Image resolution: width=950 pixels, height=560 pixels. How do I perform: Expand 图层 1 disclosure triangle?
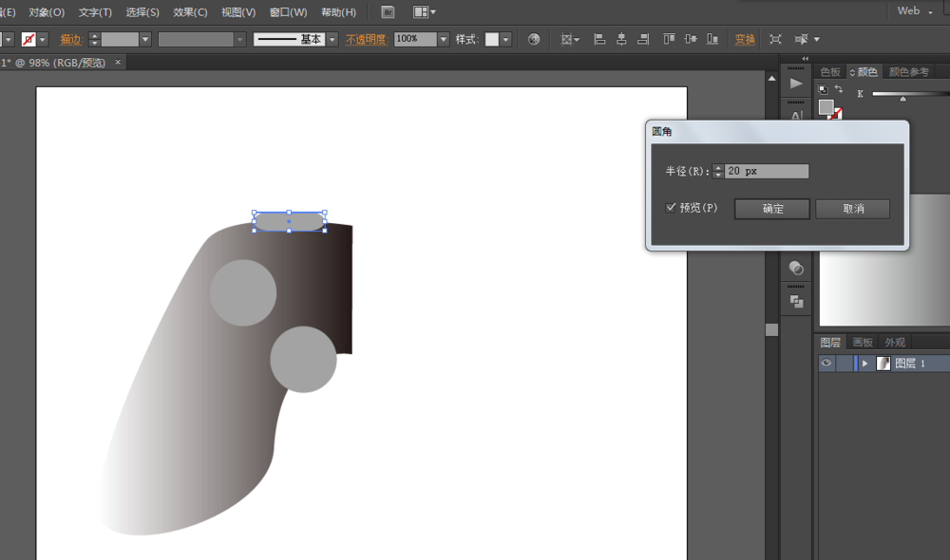pos(865,364)
